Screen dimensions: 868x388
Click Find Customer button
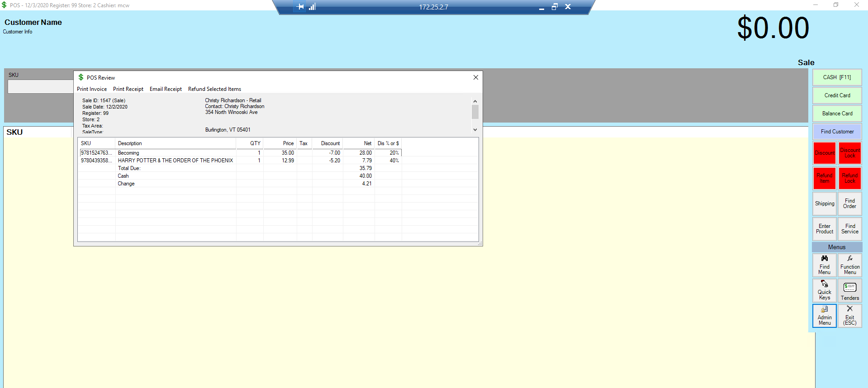[x=837, y=132]
